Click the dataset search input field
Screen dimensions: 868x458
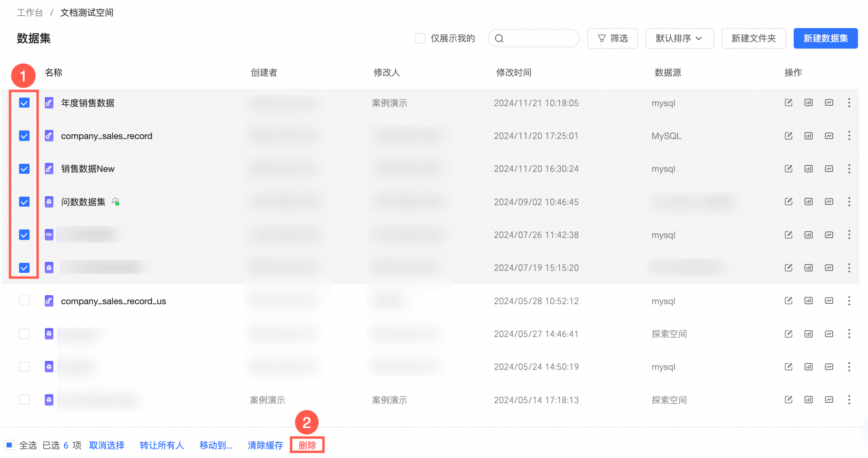534,39
